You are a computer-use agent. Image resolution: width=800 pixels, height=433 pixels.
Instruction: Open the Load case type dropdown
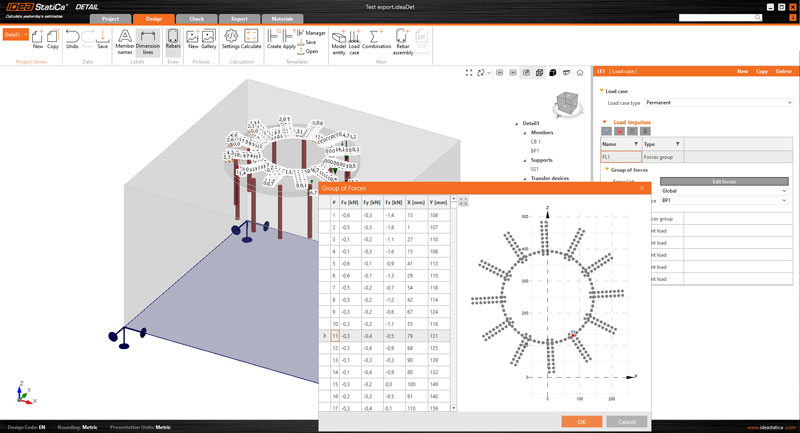point(718,102)
